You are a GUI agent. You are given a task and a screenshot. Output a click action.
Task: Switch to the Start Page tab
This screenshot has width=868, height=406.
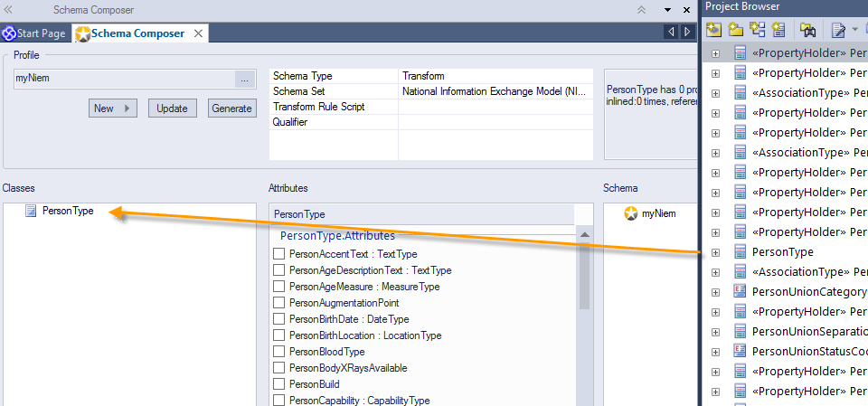[34, 33]
